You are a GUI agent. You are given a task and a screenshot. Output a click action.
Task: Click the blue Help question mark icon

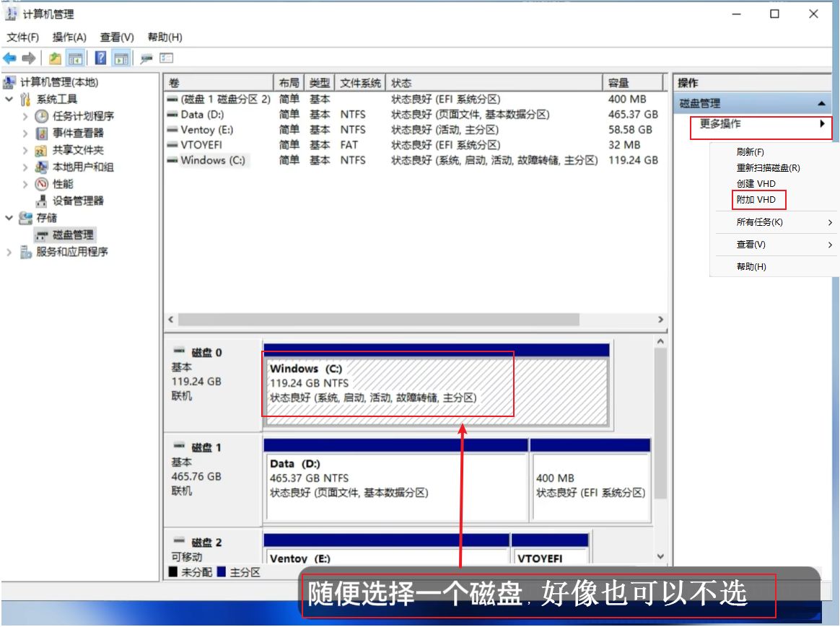(101, 58)
